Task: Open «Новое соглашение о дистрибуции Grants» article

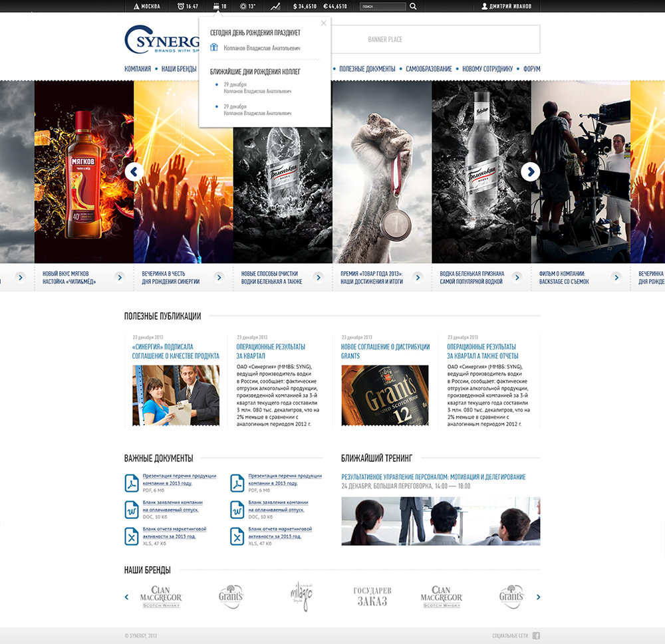Action: coord(385,351)
